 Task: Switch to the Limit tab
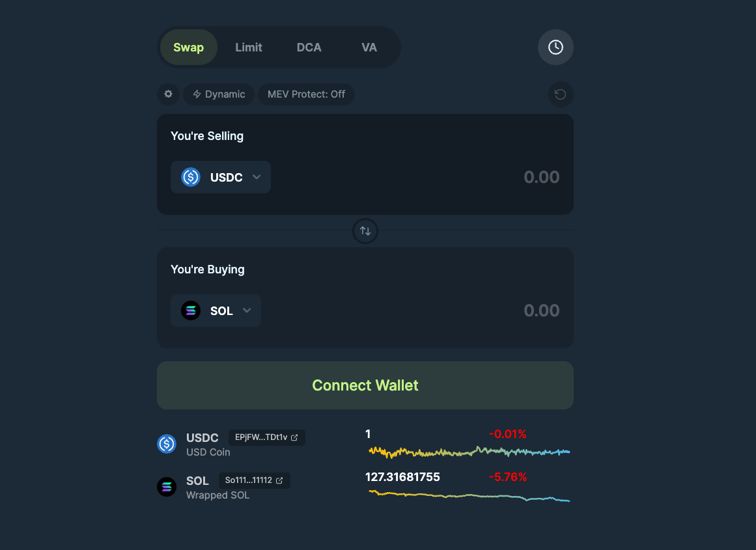click(249, 48)
